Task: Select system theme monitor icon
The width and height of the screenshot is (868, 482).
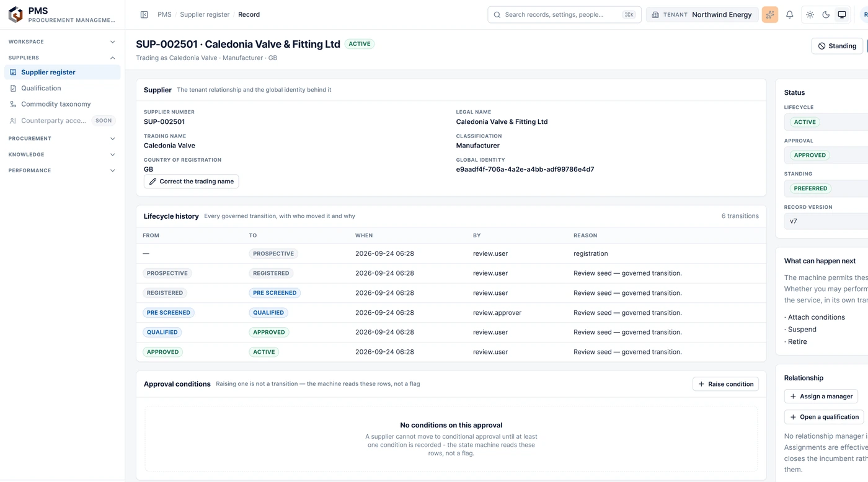Action: point(841,14)
